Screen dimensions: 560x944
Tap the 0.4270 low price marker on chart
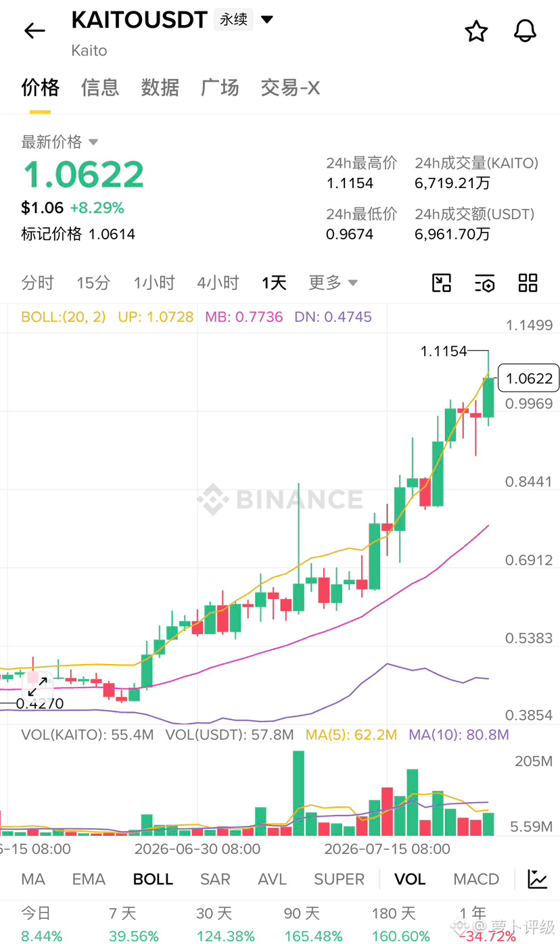pyautogui.click(x=39, y=704)
